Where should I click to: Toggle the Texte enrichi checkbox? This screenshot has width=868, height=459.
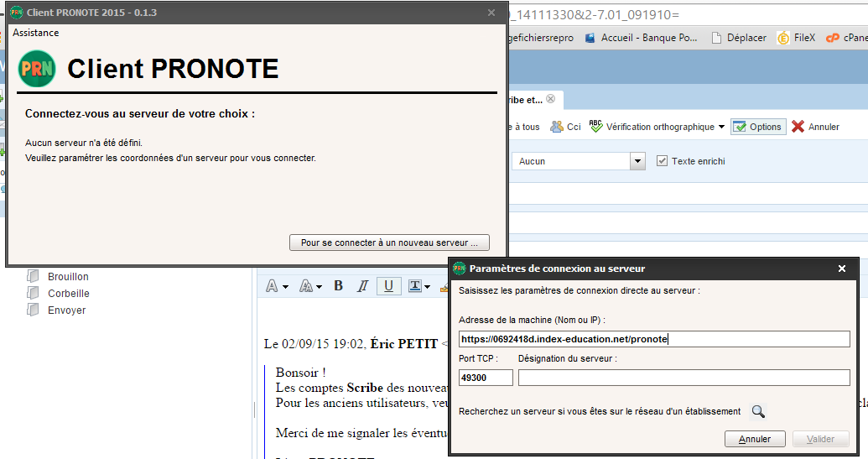click(662, 161)
